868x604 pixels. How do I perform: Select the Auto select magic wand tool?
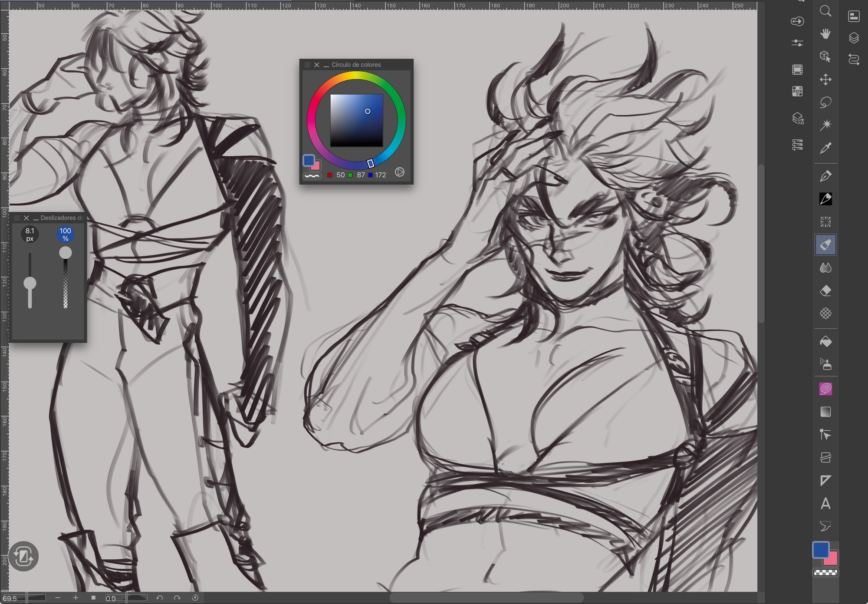(x=825, y=125)
